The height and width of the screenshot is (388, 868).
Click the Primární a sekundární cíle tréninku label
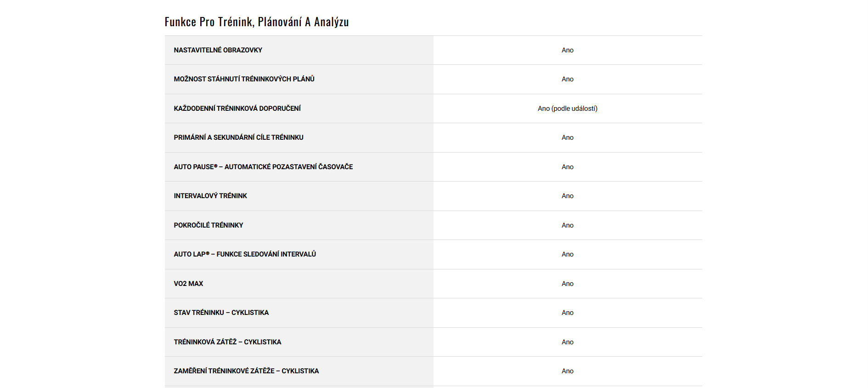[x=238, y=137]
